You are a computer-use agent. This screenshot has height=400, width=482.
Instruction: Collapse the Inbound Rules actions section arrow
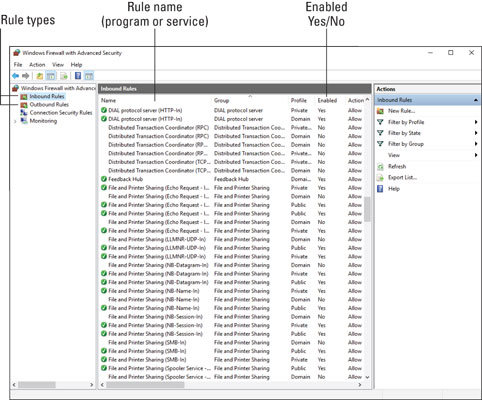pyautogui.click(x=476, y=100)
